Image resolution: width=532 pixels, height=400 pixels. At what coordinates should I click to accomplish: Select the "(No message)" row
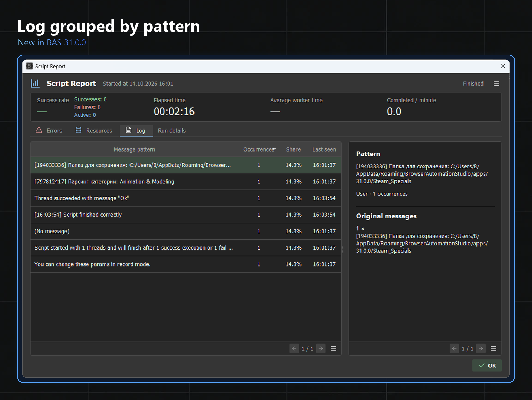(186, 231)
